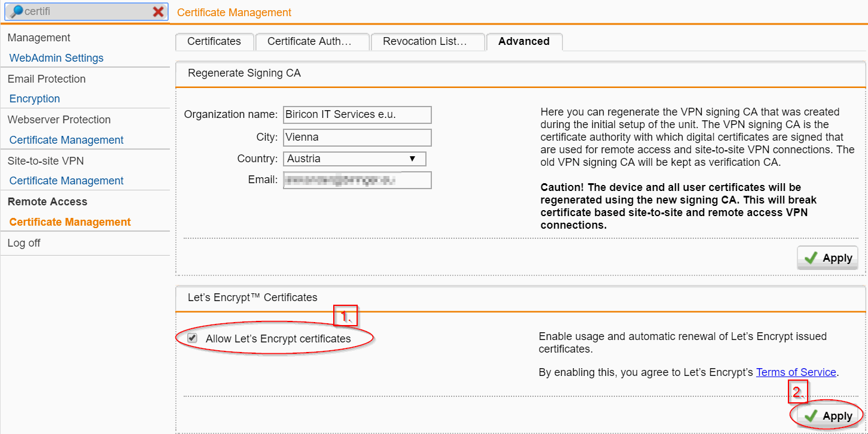Click the Organization name field

point(357,114)
